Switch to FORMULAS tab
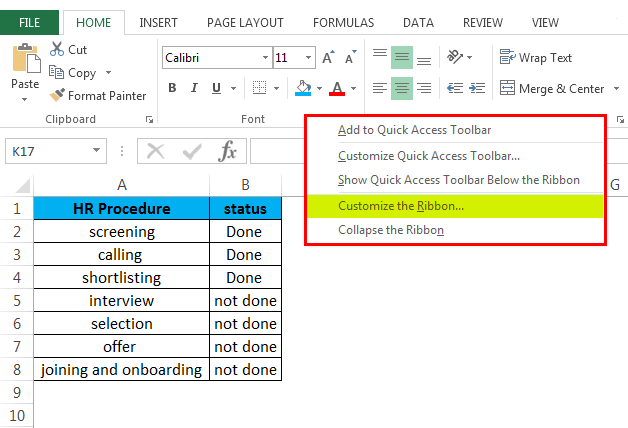 (x=344, y=23)
